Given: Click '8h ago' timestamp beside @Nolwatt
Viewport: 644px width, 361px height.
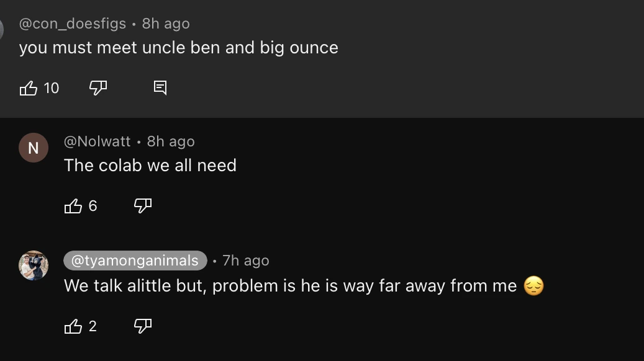Looking at the screenshot, I should 171,141.
